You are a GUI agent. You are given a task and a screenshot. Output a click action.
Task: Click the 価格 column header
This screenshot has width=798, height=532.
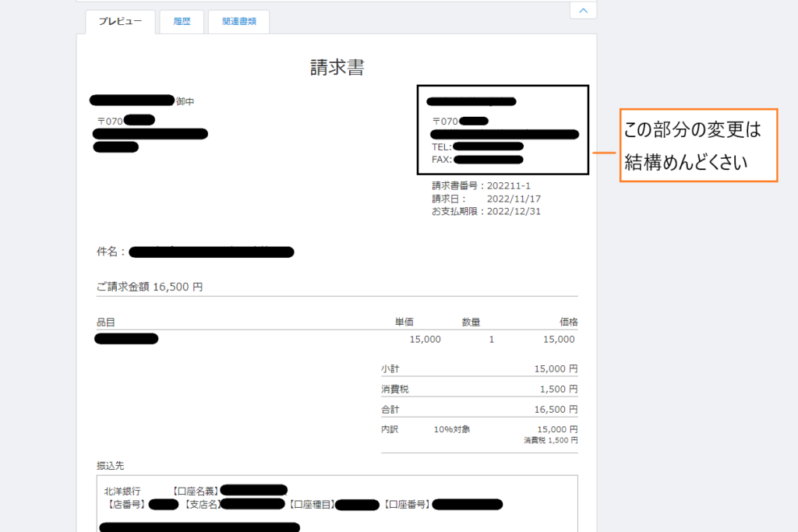pos(568,322)
